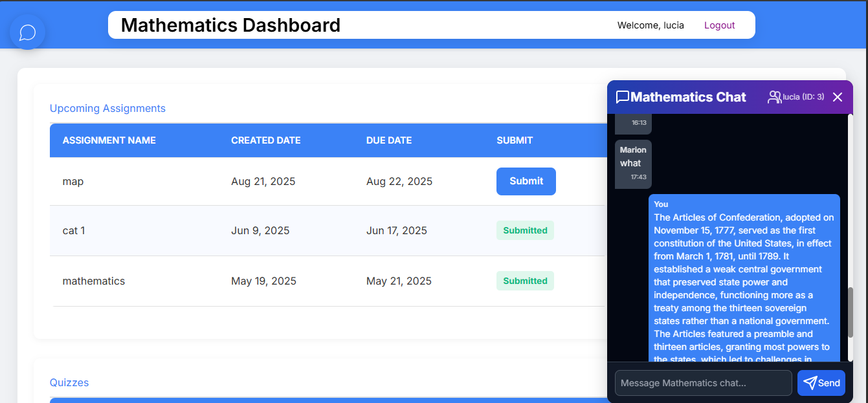Select the map assignment name cell
868x403 pixels.
[x=73, y=182]
